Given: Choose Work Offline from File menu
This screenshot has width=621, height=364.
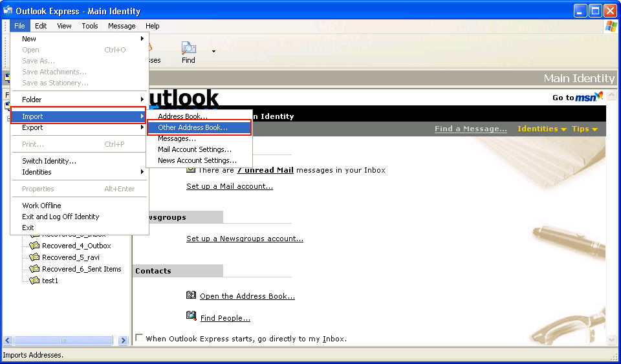Looking at the screenshot, I should point(79,206).
